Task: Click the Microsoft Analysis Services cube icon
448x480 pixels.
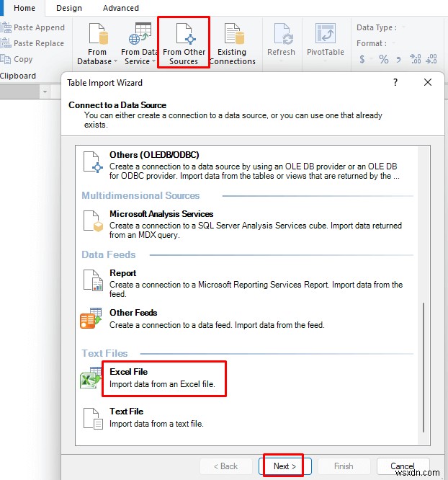Action: tap(93, 221)
